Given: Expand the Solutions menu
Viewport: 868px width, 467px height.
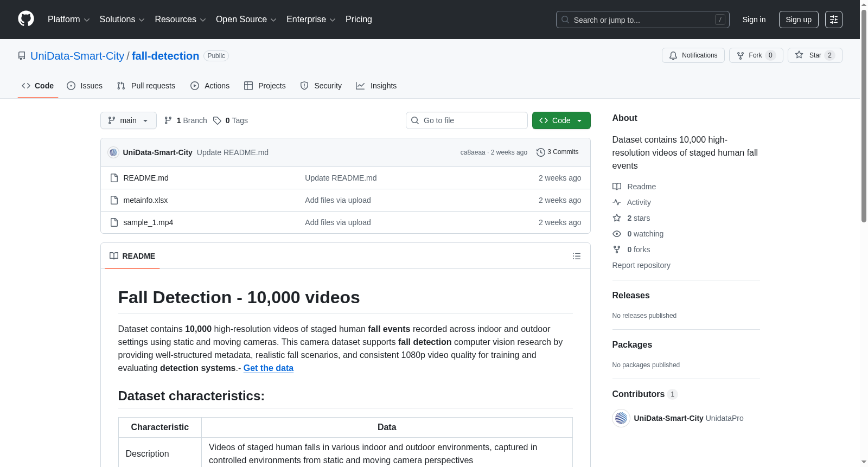Looking at the screenshot, I should click(x=122, y=20).
